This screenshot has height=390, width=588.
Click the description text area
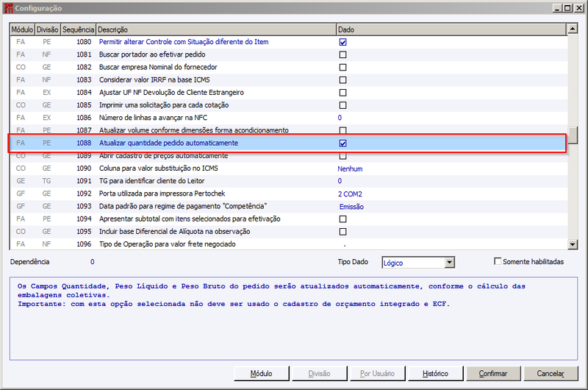pos(293,319)
